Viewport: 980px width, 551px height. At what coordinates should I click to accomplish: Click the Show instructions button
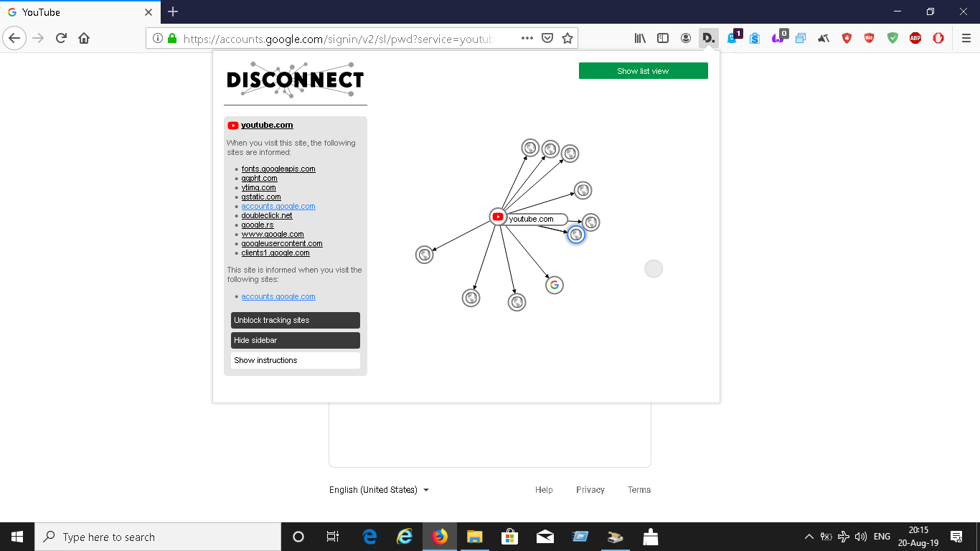(x=296, y=360)
